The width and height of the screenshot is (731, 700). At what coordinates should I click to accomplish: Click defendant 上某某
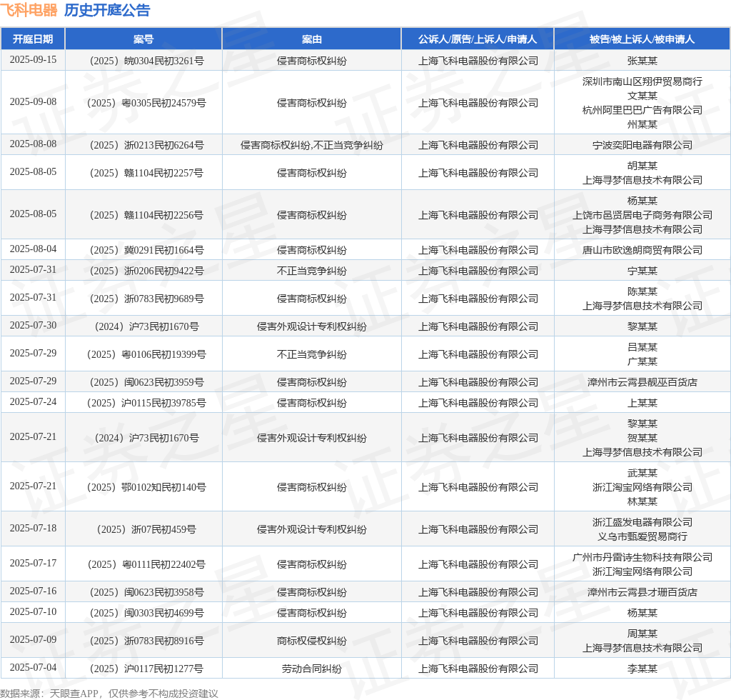click(642, 403)
